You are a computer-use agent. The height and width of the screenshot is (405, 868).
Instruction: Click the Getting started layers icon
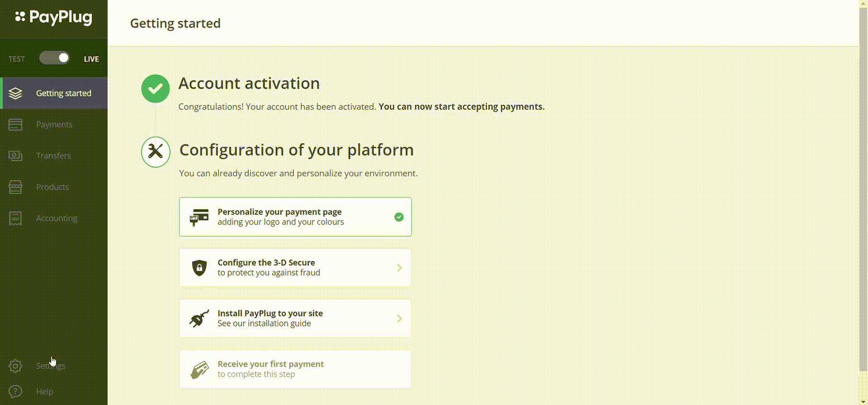tap(15, 93)
